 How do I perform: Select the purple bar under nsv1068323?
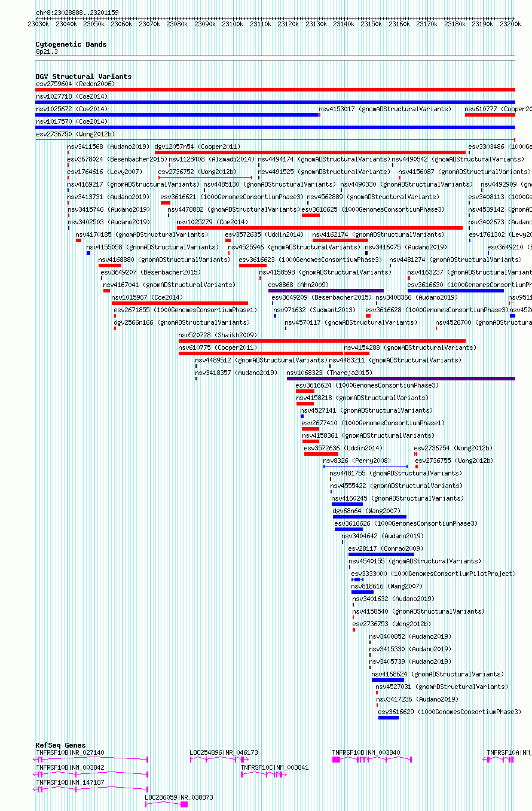tap(401, 379)
